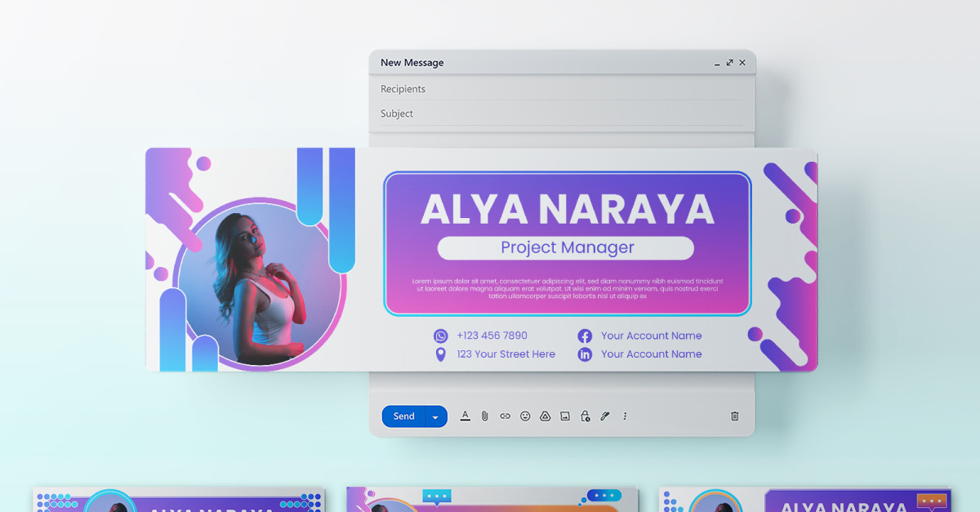The height and width of the screenshot is (512, 980).
Task: Open more compose options via three dots
Action: pyautogui.click(x=624, y=416)
